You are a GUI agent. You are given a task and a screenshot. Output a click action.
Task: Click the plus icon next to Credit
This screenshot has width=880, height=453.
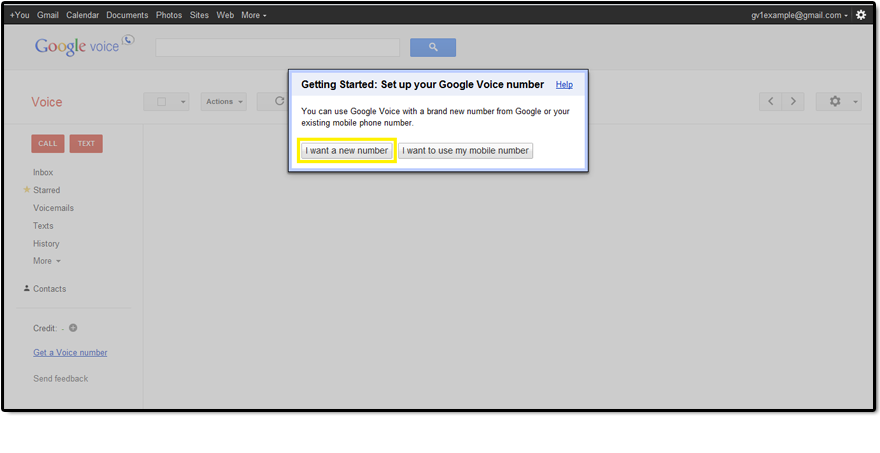coord(73,328)
